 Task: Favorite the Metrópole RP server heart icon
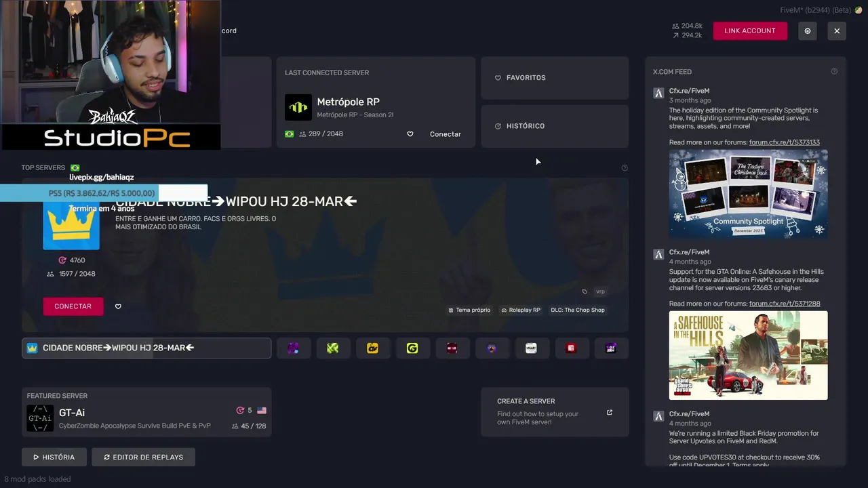(410, 134)
